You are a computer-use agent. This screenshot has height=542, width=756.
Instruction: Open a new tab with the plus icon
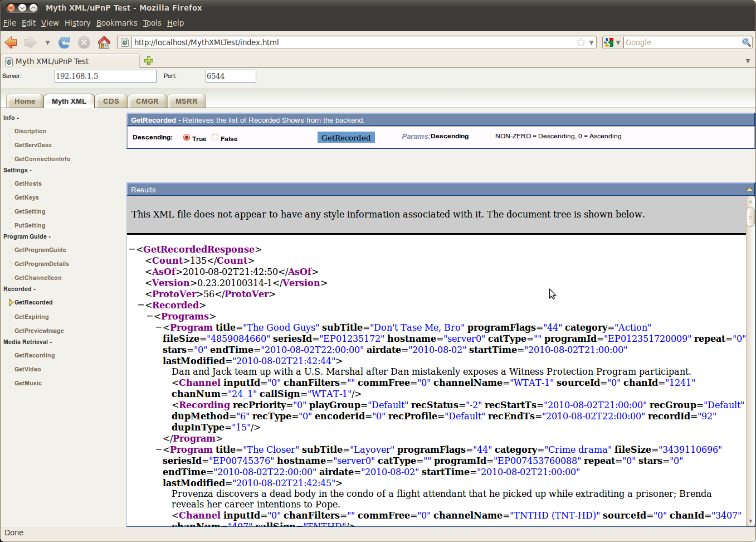point(149,61)
